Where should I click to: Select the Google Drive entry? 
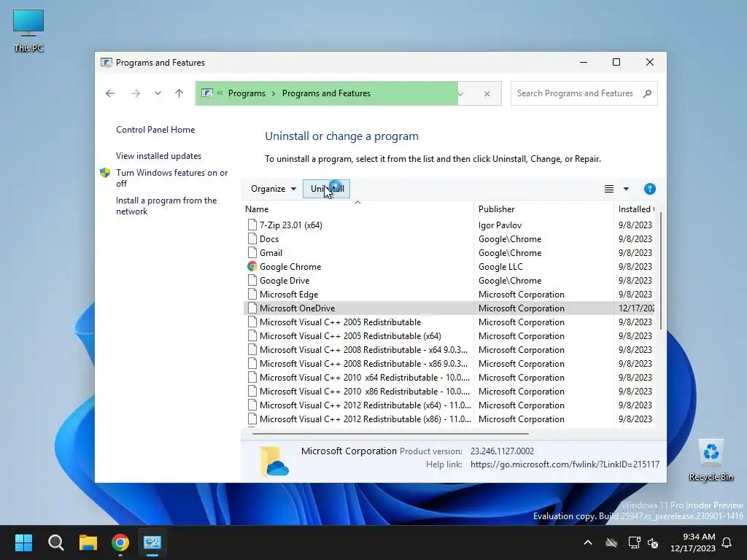285,281
